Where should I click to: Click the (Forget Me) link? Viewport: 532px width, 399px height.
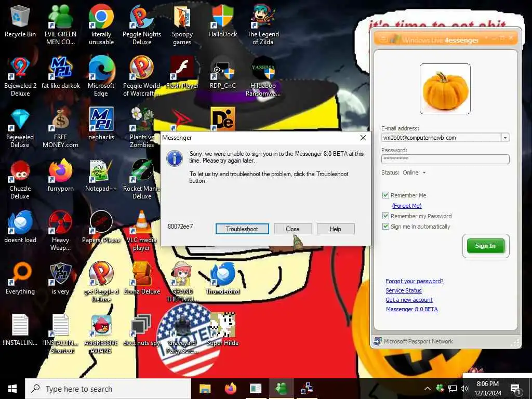pos(407,206)
